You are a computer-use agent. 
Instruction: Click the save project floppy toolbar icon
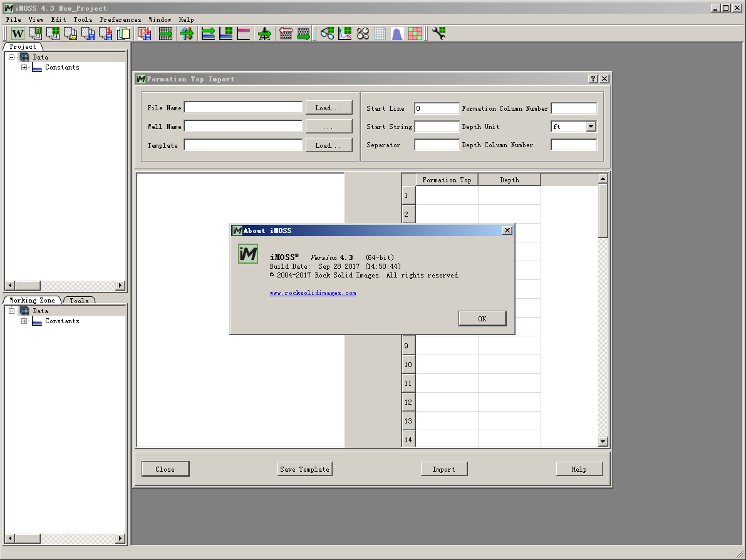coord(88,33)
